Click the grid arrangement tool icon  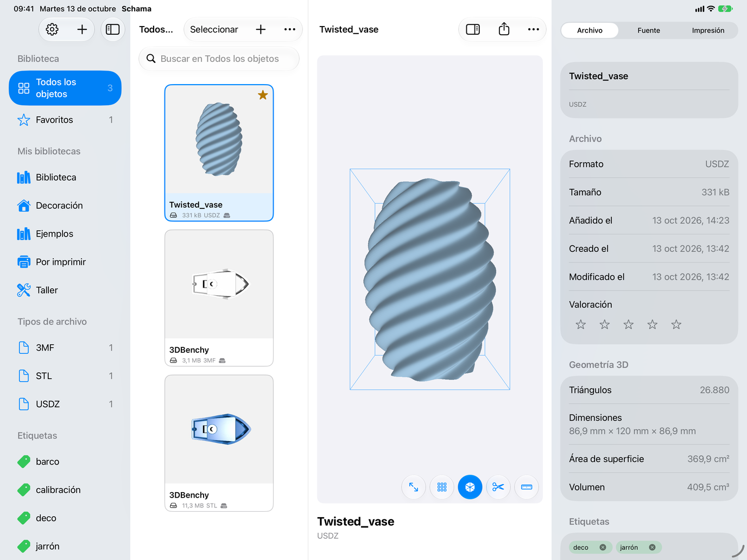click(442, 487)
